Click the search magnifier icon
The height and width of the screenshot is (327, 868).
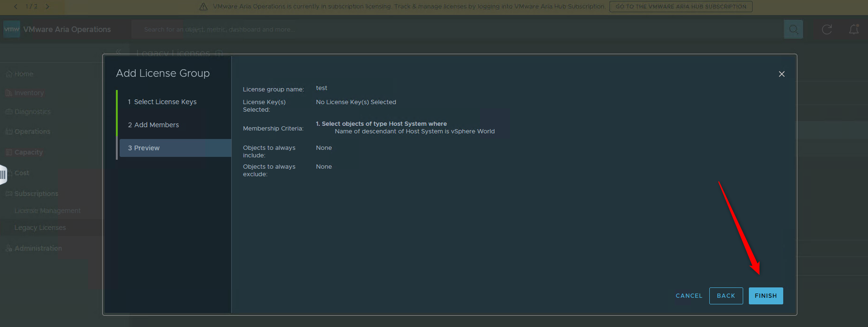793,29
